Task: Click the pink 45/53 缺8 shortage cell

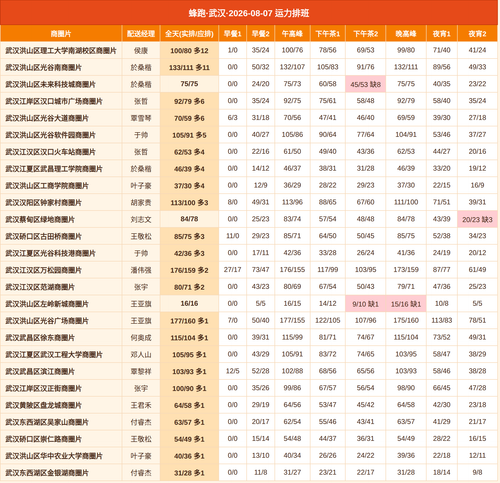Action: [x=366, y=84]
